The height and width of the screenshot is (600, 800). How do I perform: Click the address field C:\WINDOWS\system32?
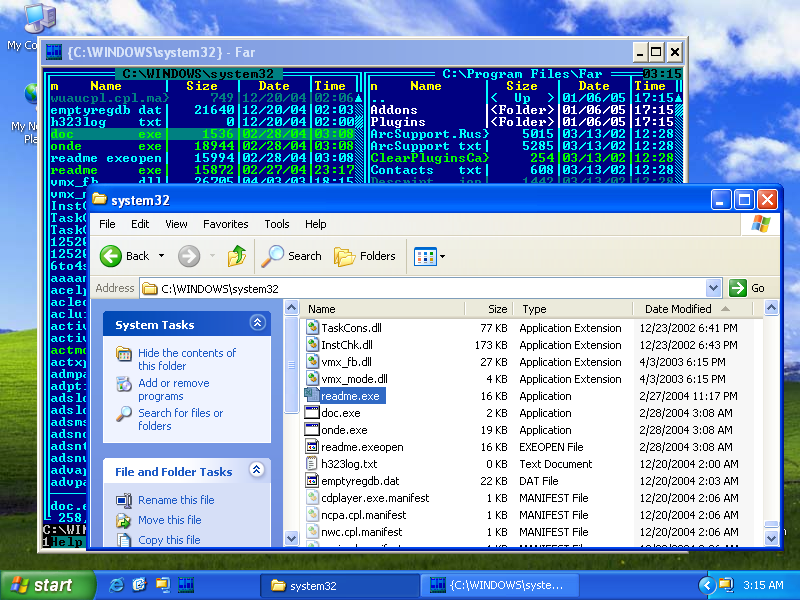(423, 289)
